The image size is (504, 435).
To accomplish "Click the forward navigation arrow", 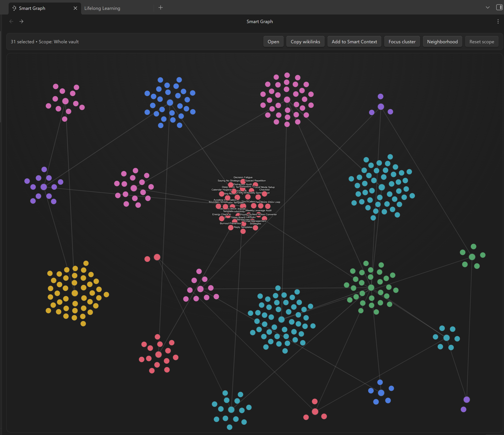I will (x=21, y=21).
